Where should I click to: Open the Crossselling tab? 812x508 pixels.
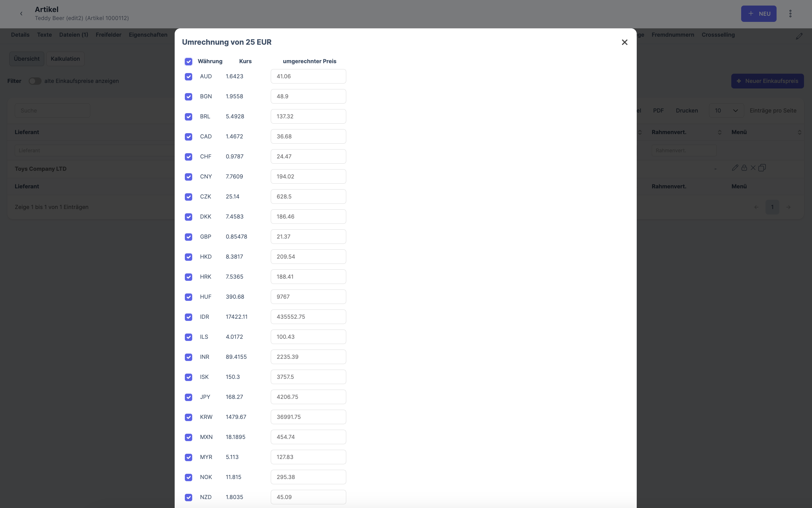(x=718, y=35)
